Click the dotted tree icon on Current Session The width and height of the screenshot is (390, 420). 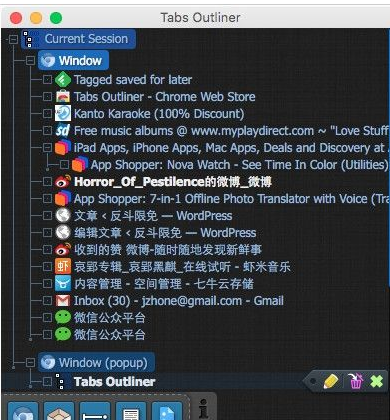(29, 39)
